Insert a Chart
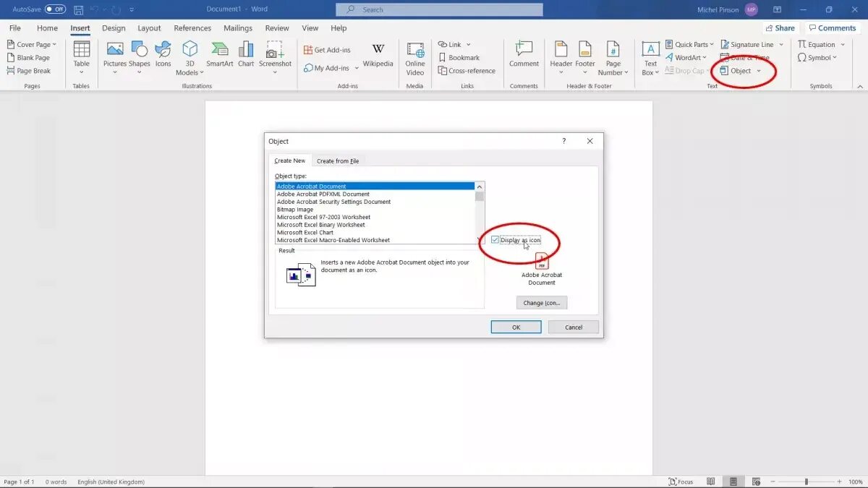 pos(246,55)
